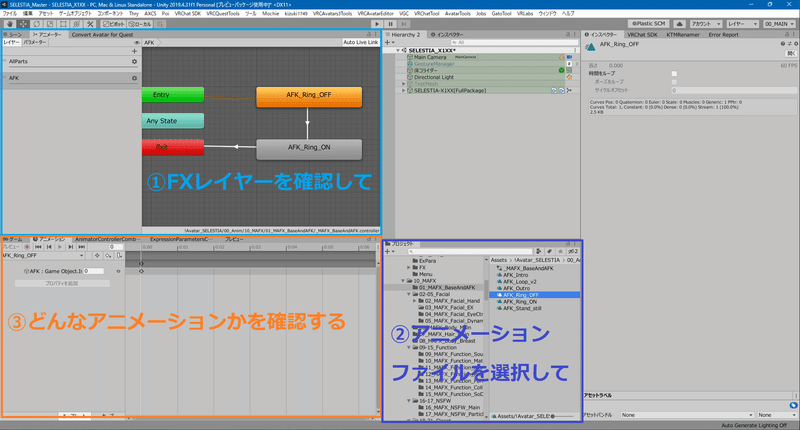The height and width of the screenshot is (430, 800).
Task: Select Main Camera in Hierarchy
Action: pos(430,57)
